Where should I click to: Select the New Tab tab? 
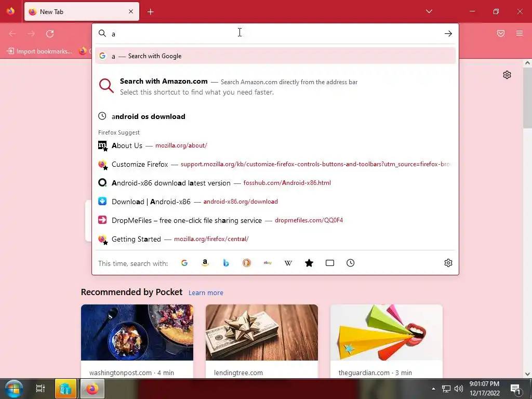click(82, 11)
